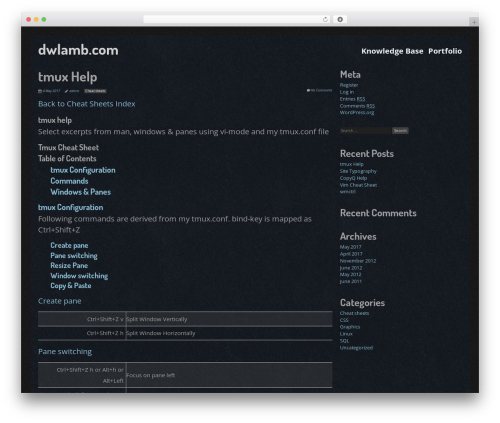
Task: Open CopyQ Help recent post
Action: pyautogui.click(x=353, y=178)
